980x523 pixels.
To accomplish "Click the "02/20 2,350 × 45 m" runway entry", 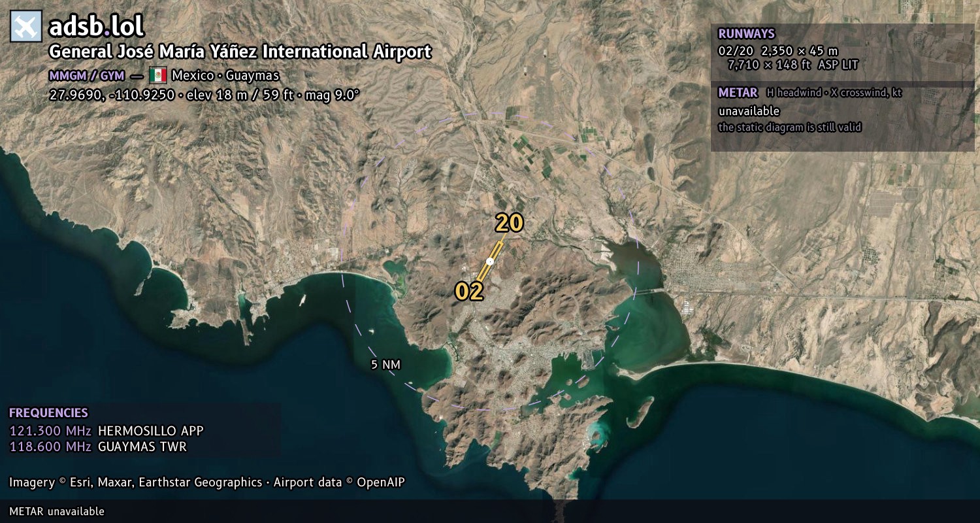I will pyautogui.click(x=777, y=50).
